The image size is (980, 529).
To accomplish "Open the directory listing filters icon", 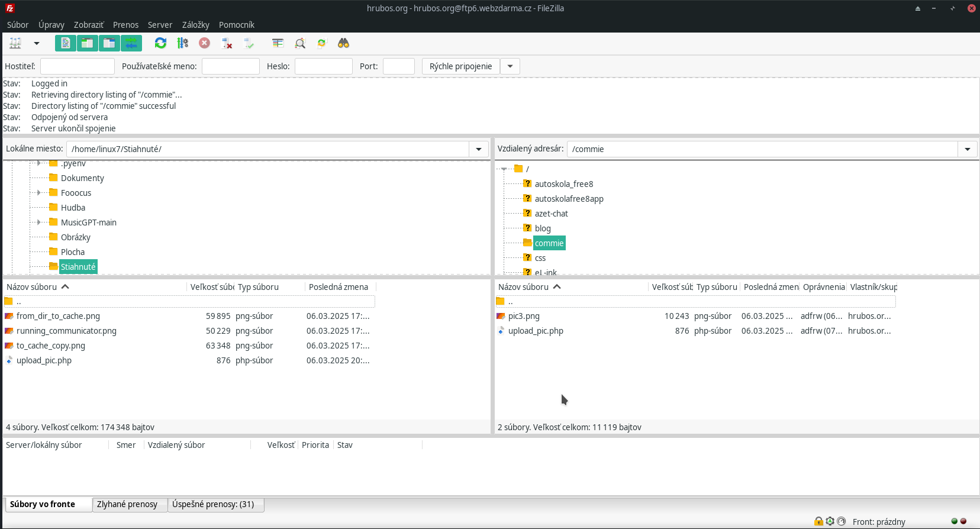I will pos(278,43).
